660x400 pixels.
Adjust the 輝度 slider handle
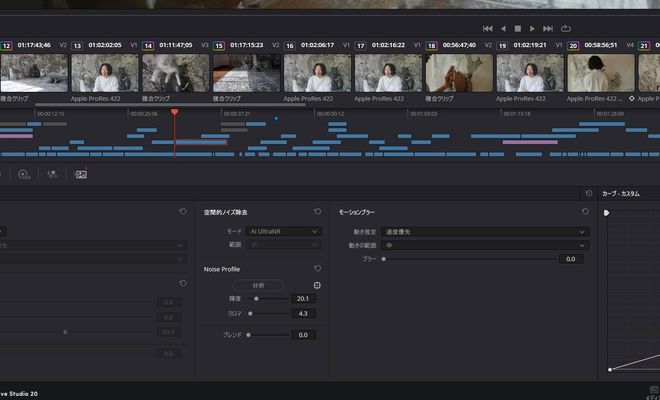[257, 298]
